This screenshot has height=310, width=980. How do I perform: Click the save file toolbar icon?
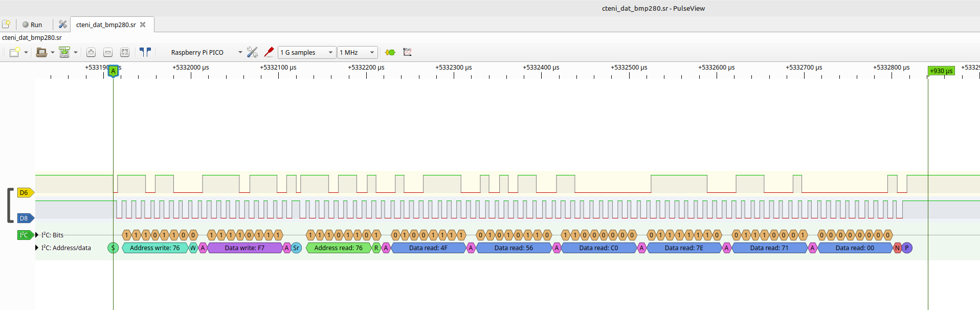[x=64, y=52]
